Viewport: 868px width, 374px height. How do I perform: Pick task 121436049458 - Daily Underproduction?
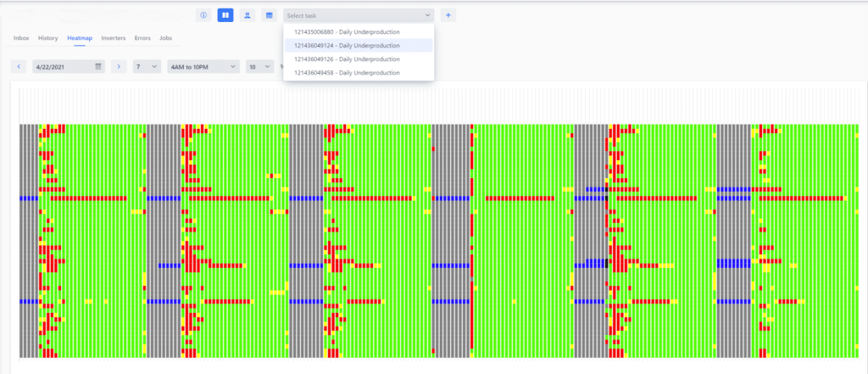[x=347, y=73]
